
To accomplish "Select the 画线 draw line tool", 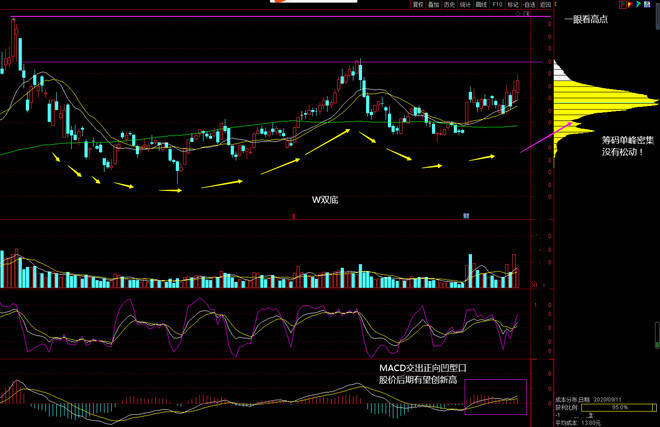I will [x=481, y=5].
